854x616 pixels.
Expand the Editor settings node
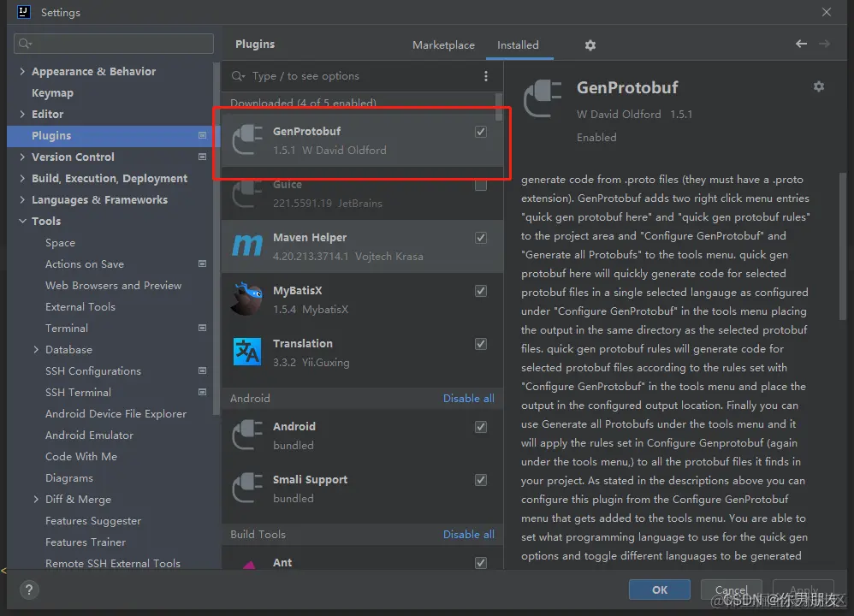click(22, 115)
